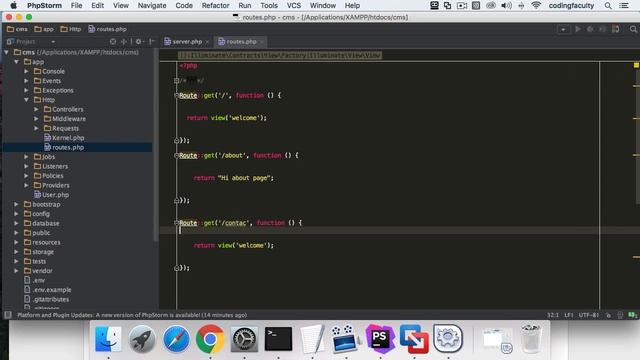Click the app breadcrumb in navigation bar
The width and height of the screenshot is (640, 360).
pyautogui.click(x=44, y=29)
